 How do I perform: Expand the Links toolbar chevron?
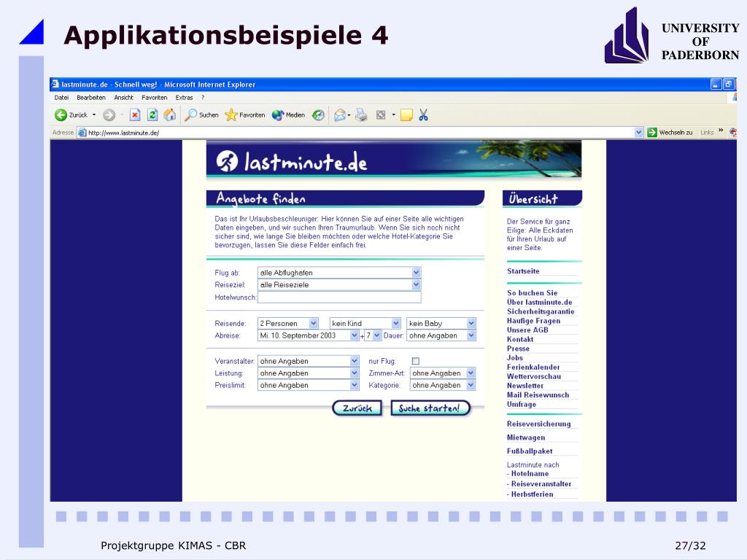(721, 131)
